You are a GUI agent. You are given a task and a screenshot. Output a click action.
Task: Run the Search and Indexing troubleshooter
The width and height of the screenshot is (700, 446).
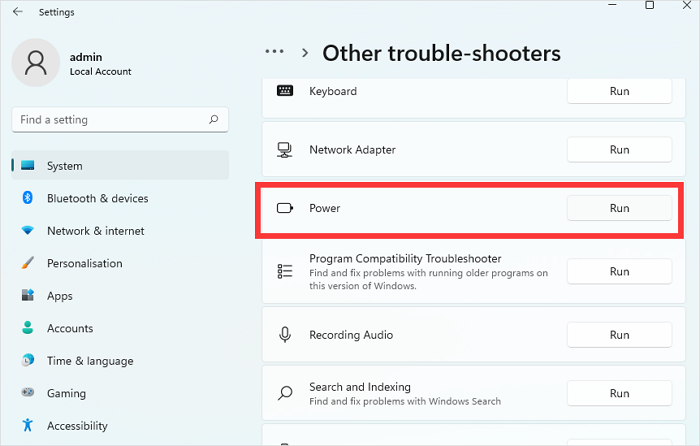click(x=619, y=393)
